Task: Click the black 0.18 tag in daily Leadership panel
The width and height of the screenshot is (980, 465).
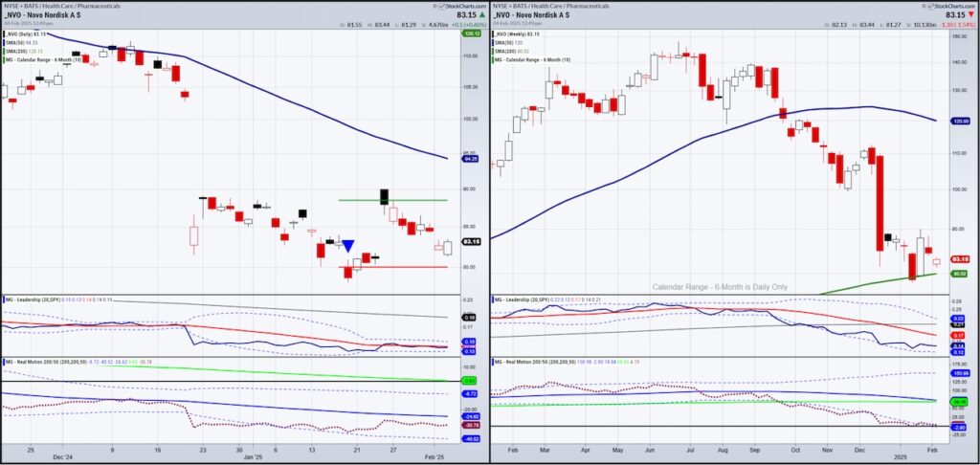Action: pyautogui.click(x=469, y=318)
